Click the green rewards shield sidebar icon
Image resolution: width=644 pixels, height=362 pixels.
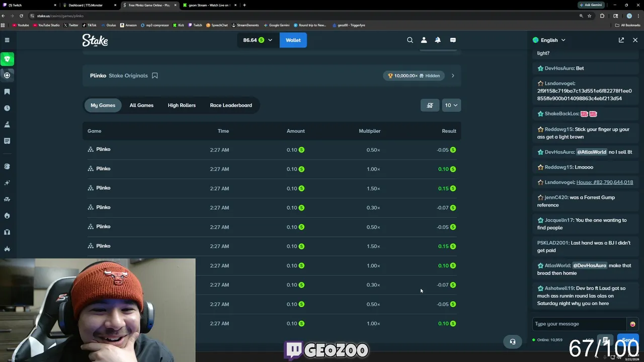coord(7,59)
